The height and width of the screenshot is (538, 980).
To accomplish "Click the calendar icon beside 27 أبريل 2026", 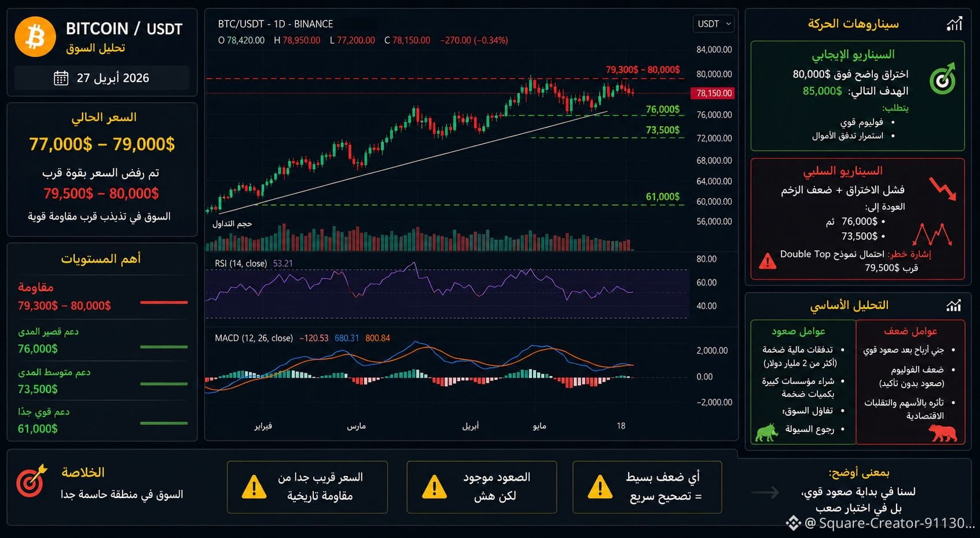I will pos(61,78).
